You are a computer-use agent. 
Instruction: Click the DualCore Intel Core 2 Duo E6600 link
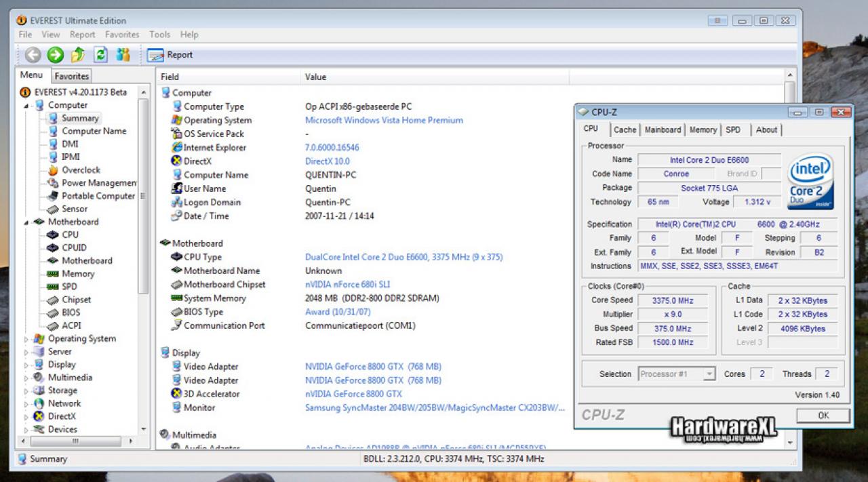(x=403, y=257)
